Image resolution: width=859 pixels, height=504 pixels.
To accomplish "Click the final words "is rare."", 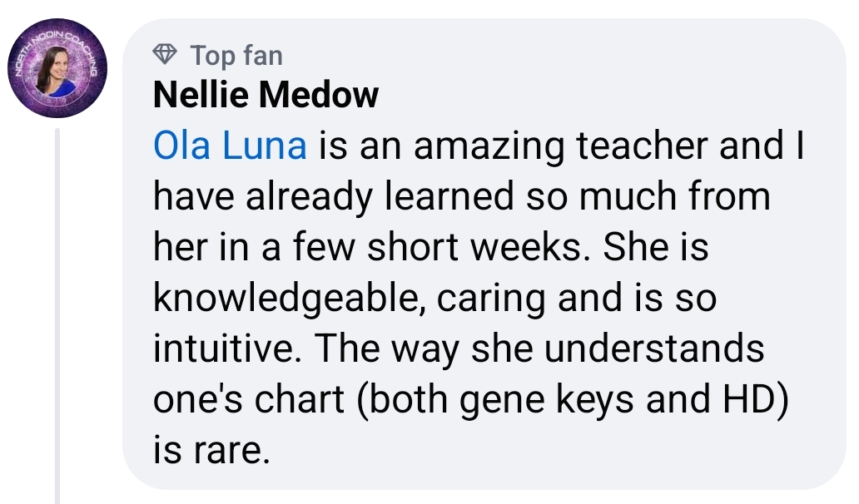I will (x=212, y=451).
